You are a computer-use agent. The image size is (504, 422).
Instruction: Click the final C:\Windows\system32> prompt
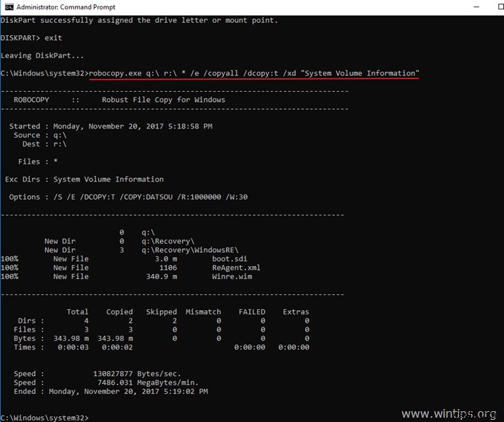[x=44, y=418]
